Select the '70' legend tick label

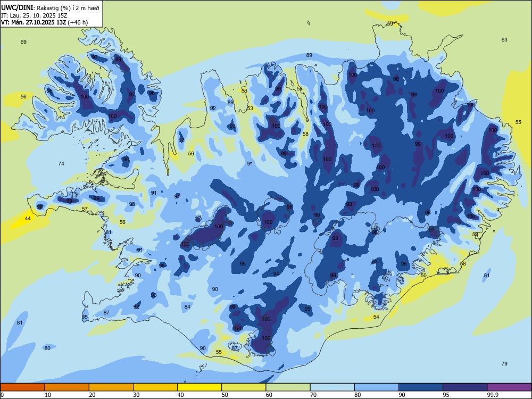(313, 395)
